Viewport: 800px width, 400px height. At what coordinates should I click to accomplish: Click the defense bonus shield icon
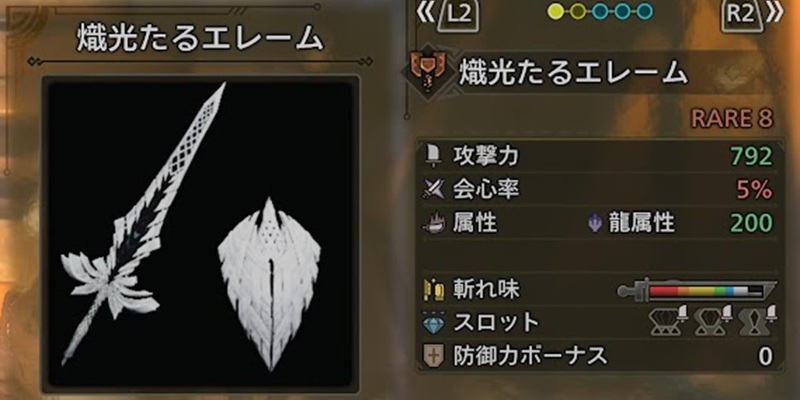coord(434,356)
